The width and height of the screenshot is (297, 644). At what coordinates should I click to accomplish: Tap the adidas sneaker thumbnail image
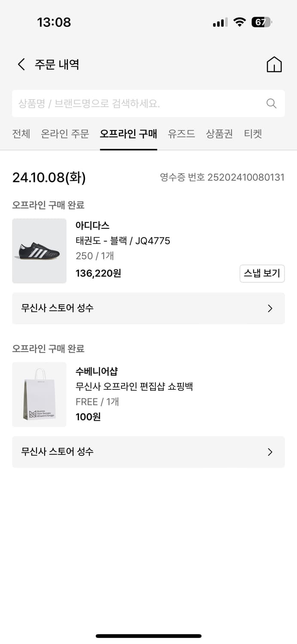point(39,251)
